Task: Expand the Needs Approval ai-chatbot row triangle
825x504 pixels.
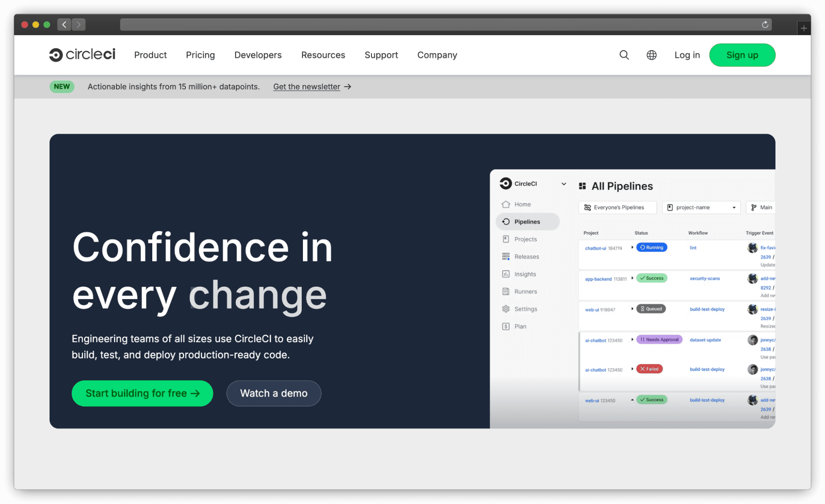Action: click(632, 339)
